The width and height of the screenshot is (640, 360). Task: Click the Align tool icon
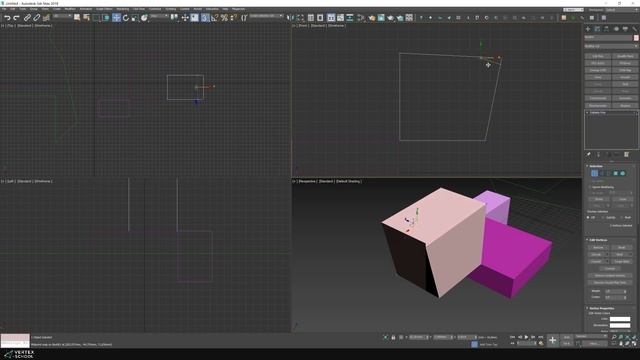tap(300, 18)
